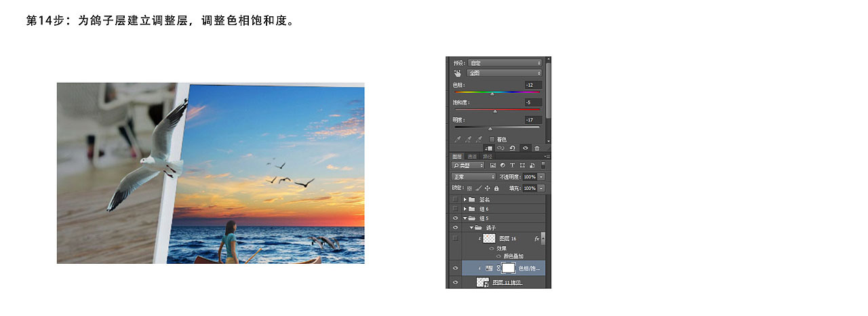Viewport: 868px width, 316px height.
Task: Click link icon on 色相/饱和度 layer mask
Action: coord(498,269)
